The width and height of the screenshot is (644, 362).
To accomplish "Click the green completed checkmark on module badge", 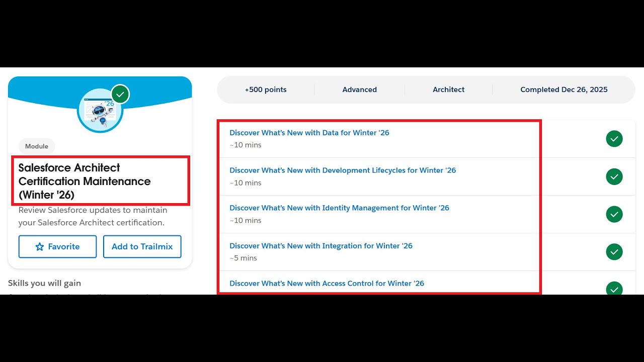I will coord(120,94).
